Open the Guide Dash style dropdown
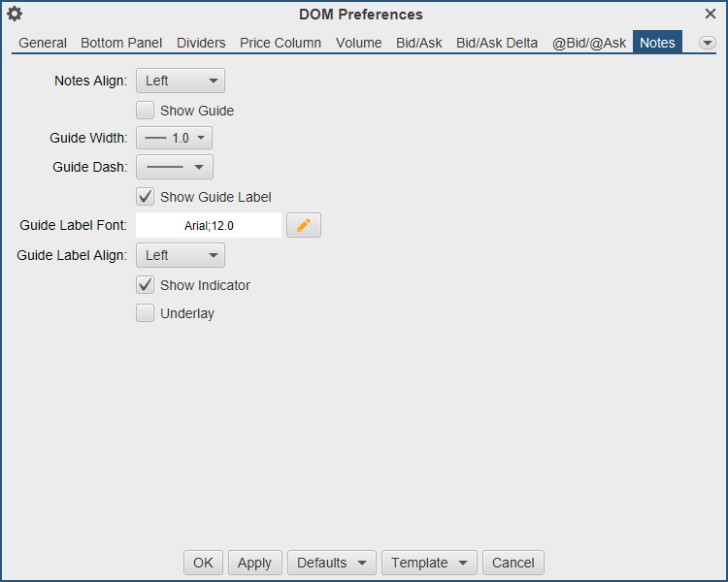The height and width of the screenshot is (582, 728). 174,168
